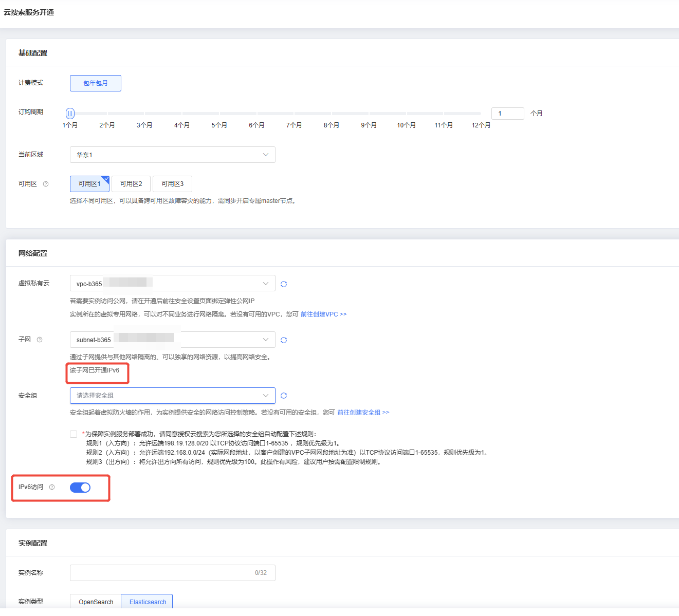This screenshot has width=679, height=616.
Task: Click help icon beside IPv6访问 label
Action: tap(52, 487)
